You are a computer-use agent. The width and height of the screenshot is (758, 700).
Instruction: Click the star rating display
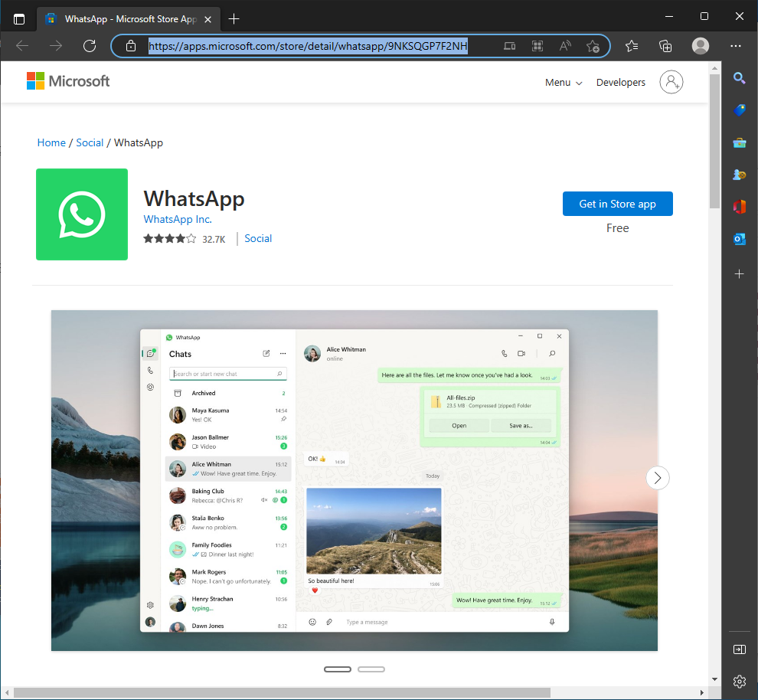pos(170,238)
